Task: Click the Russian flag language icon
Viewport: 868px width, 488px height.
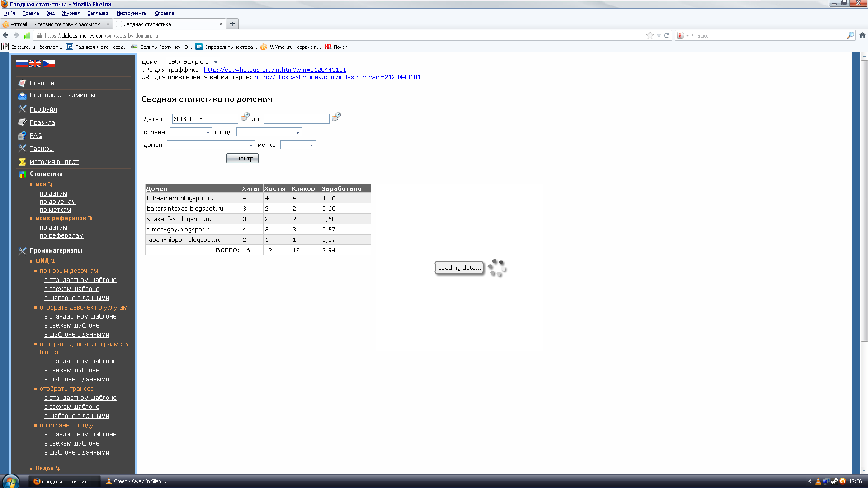Action: (x=21, y=64)
